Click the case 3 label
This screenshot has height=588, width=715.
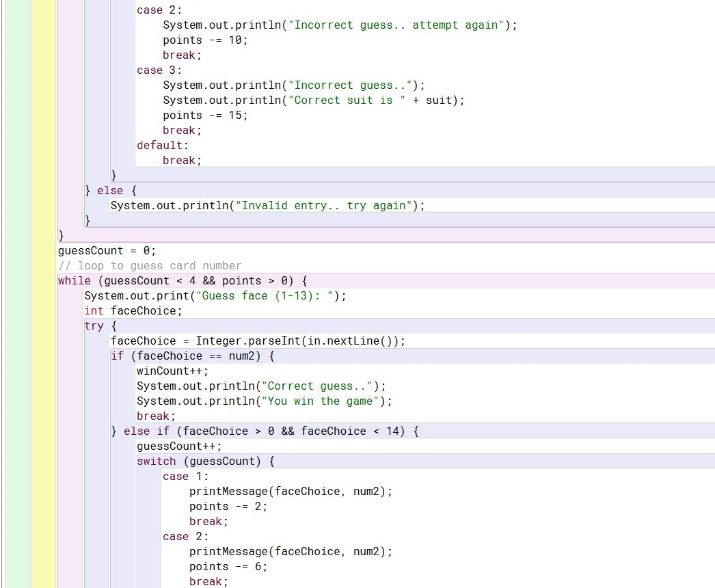pyautogui.click(x=159, y=70)
